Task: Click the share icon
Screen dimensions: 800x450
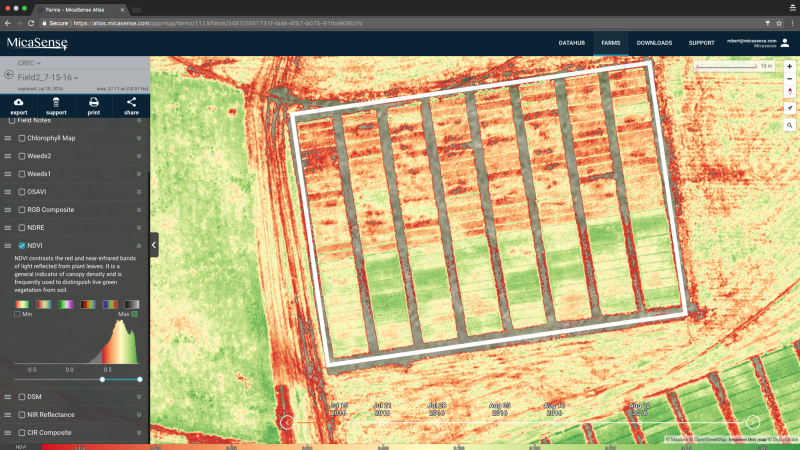Action: tap(131, 102)
